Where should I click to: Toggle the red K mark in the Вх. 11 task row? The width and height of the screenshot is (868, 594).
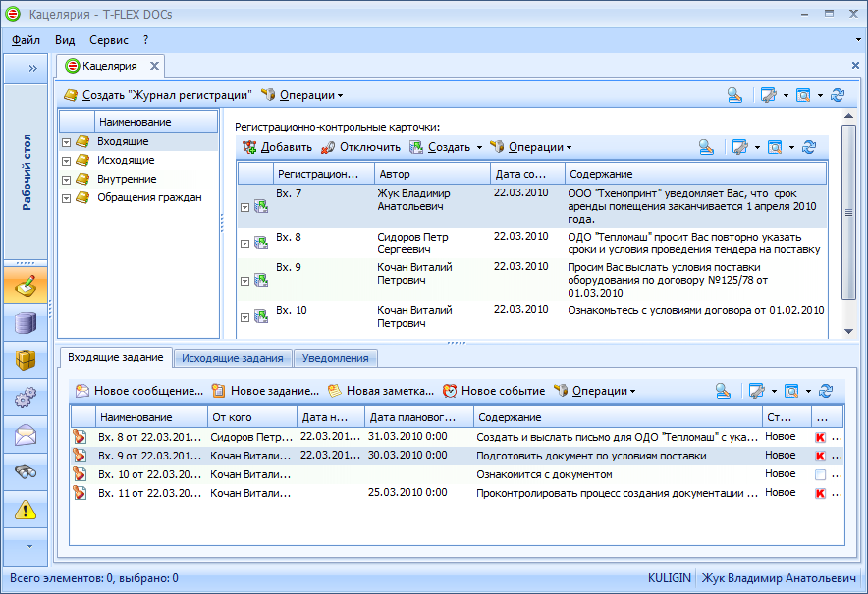click(x=820, y=493)
